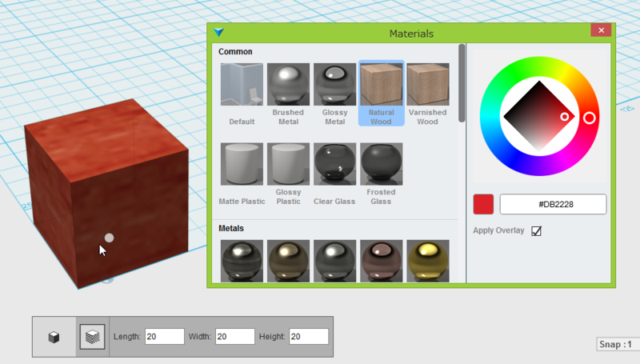
Task: Click the Length input field
Action: pos(165,337)
